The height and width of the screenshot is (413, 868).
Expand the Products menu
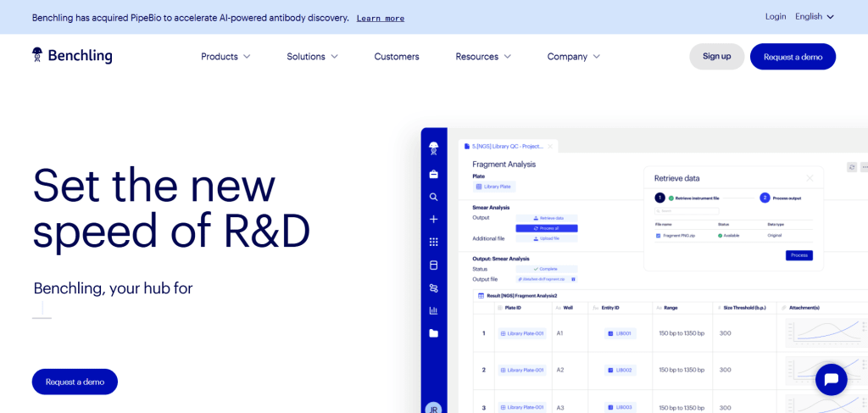click(225, 57)
